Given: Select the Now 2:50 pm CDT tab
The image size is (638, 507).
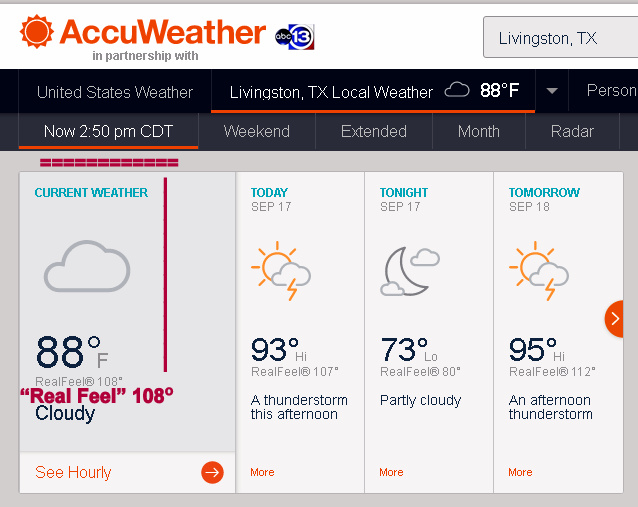Looking at the screenshot, I should 108,131.
